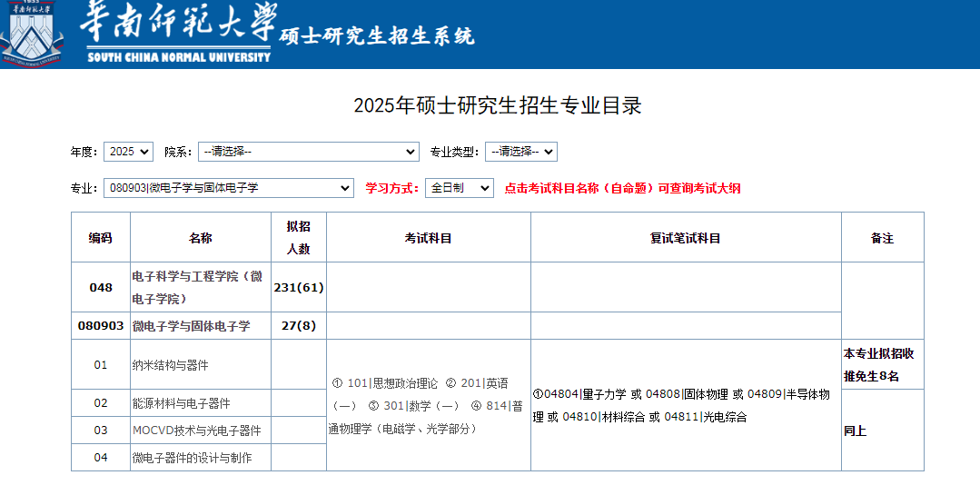
Task: Open the 专业类型 dropdown
Action: pyautogui.click(x=521, y=152)
